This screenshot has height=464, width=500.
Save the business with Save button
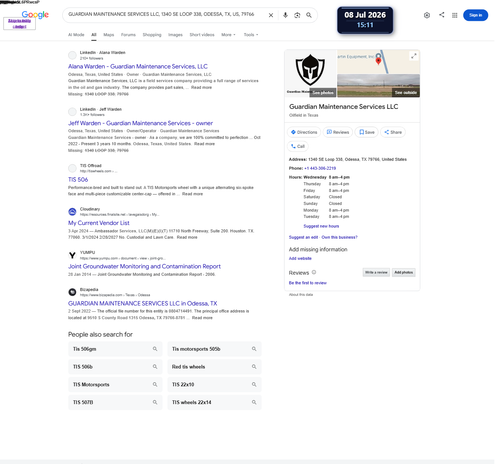[367, 132]
